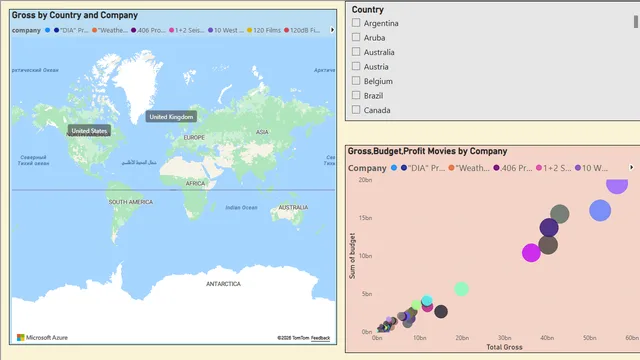This screenshot has height=360, width=640.
Task: Select "DIA" Pr... in map legend
Action: pos(71,30)
